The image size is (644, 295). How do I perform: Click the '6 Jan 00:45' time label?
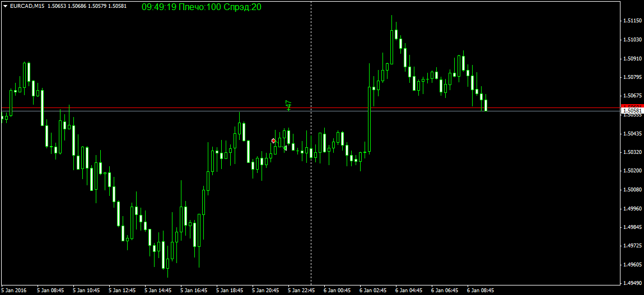[338, 290]
